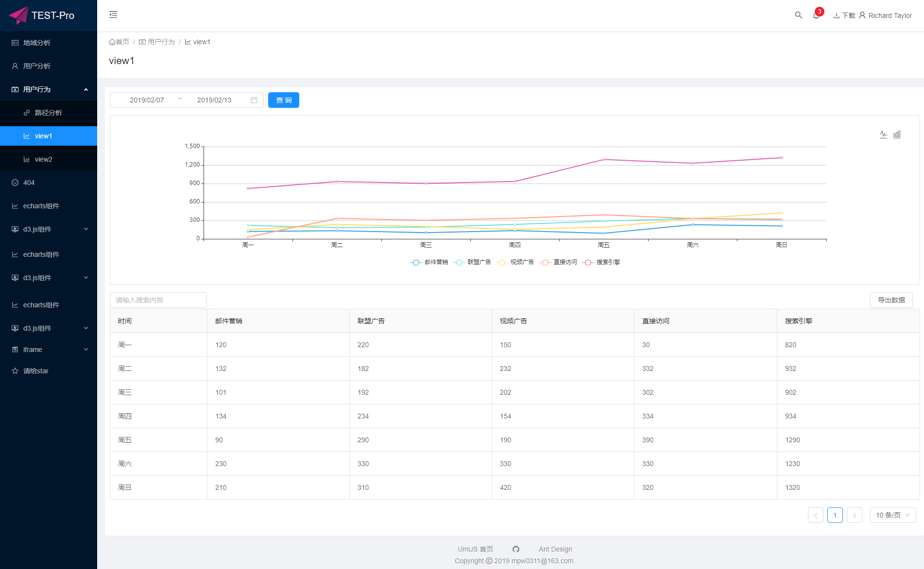Open the 10 条/页 page size dropdown

pos(893,515)
